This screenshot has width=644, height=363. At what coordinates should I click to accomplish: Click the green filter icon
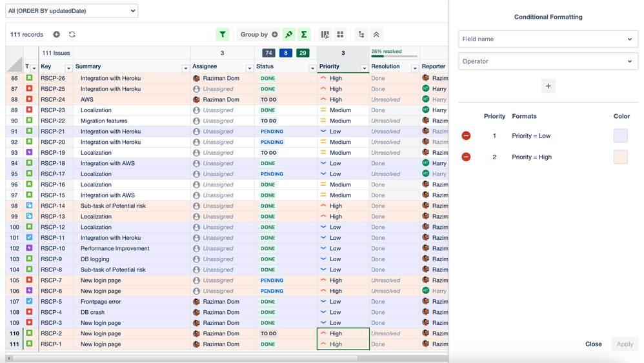[223, 35]
